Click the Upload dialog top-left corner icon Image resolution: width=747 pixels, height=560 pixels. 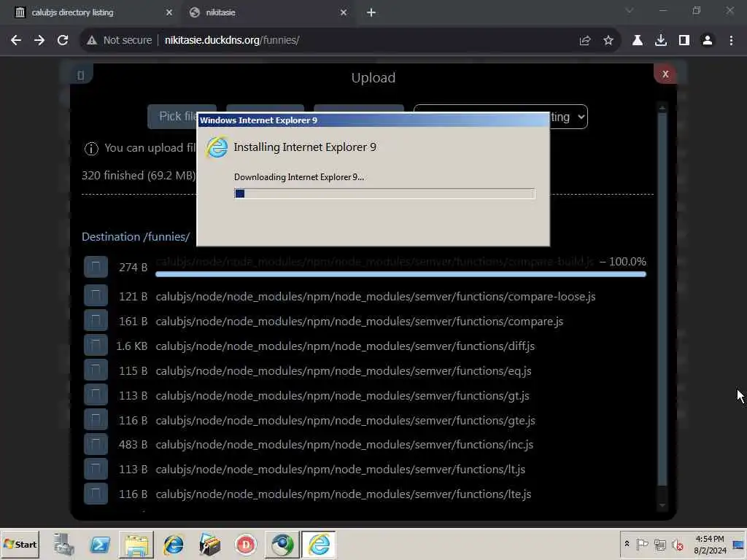80,75
